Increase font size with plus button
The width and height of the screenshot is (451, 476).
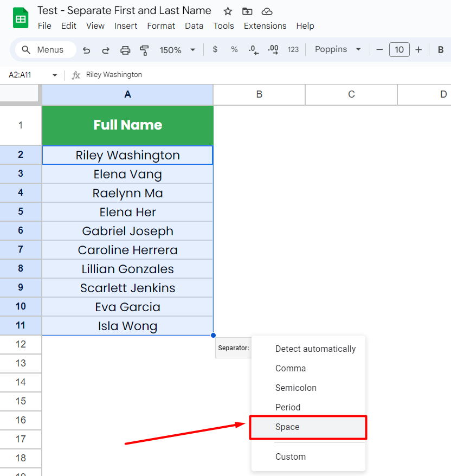tap(418, 49)
